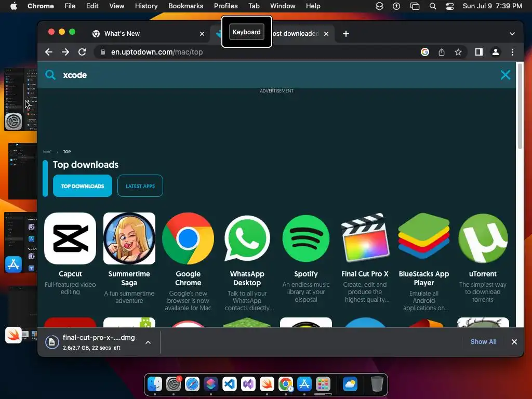This screenshot has width=532, height=399.
Task: Go forward with the browser forward arrow
Action: [65, 52]
